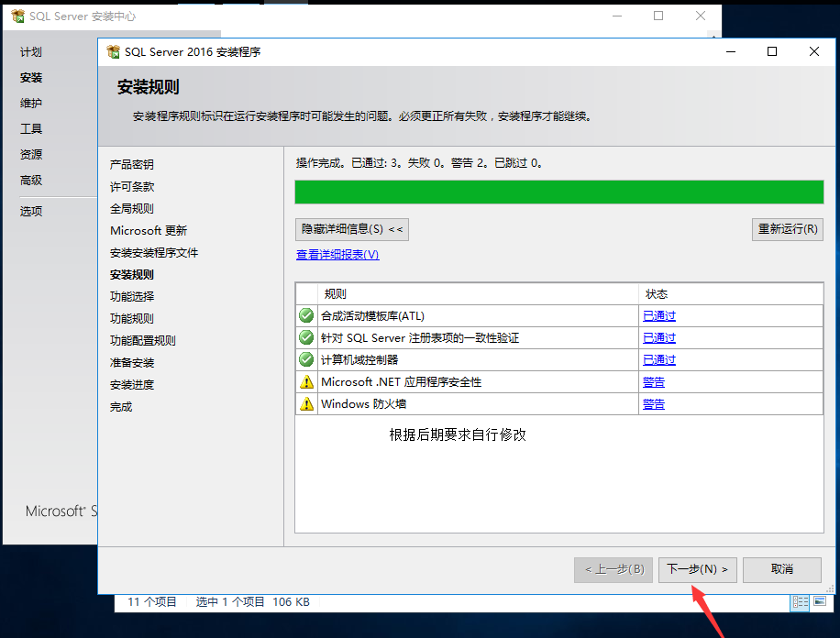Click the 规则 column header
840x638 pixels.
pos(478,294)
